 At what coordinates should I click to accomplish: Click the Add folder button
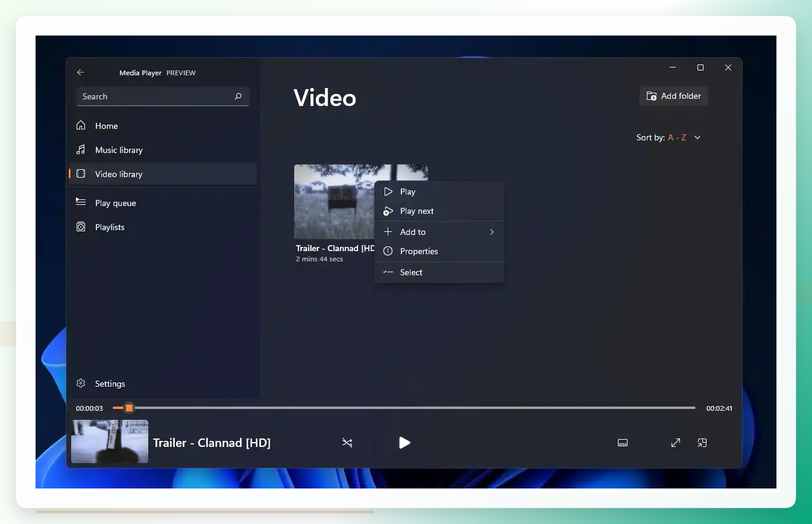point(673,96)
